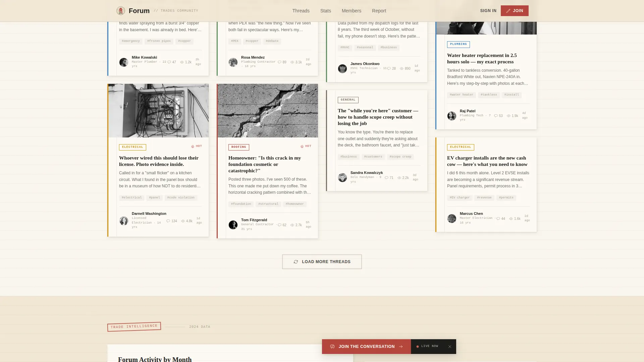The image size is (644, 362).
Task: Close the Live Now banner
Action: 450,347
